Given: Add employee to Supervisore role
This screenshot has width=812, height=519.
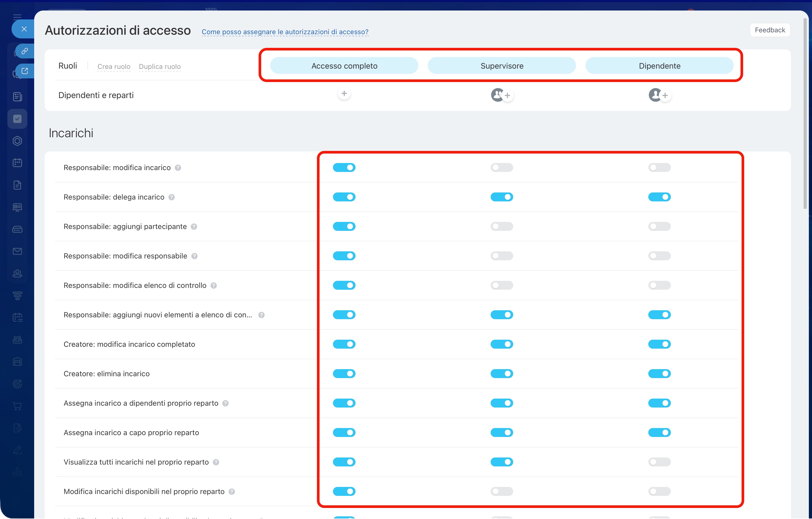Looking at the screenshot, I should pyautogui.click(x=507, y=95).
